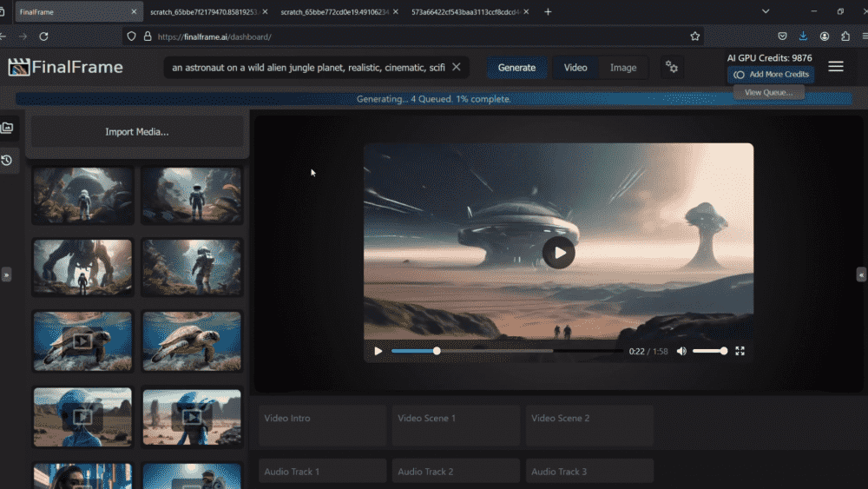Switch generation mode to Video
Viewport: 868px width, 489px height.
[x=575, y=68]
